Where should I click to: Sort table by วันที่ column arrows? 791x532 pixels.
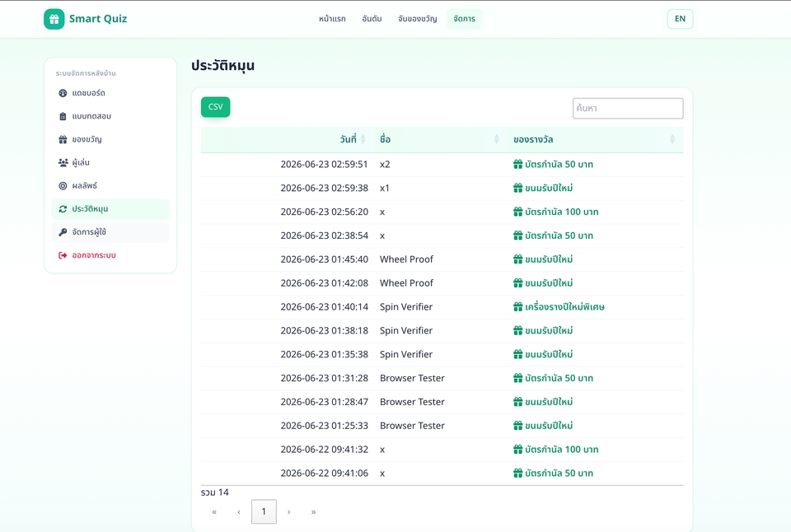point(363,139)
